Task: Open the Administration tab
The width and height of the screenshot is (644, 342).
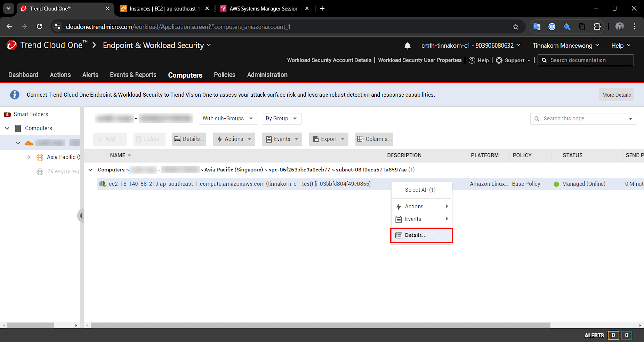Action: 267,75
